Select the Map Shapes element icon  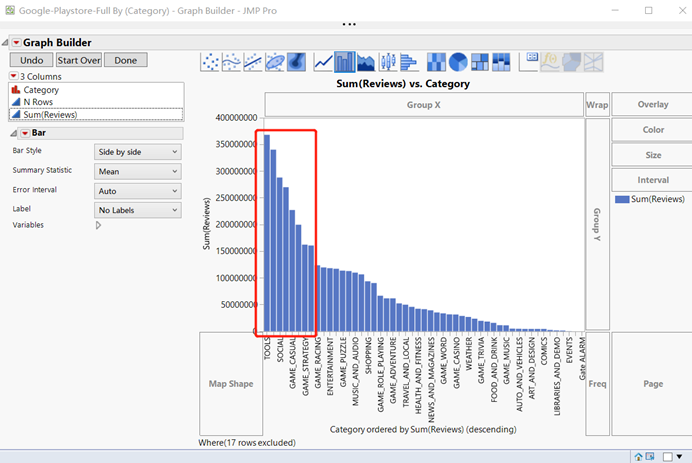(572, 62)
